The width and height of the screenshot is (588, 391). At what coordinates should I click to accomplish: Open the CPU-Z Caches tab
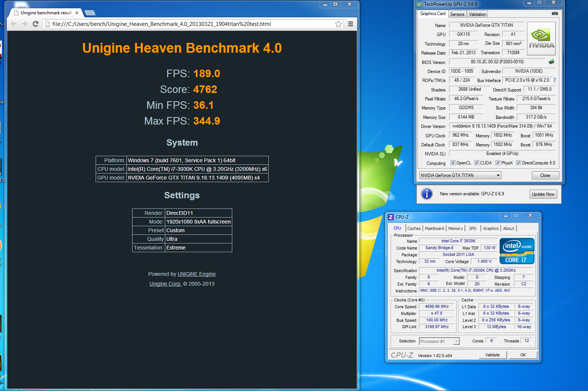(x=414, y=228)
